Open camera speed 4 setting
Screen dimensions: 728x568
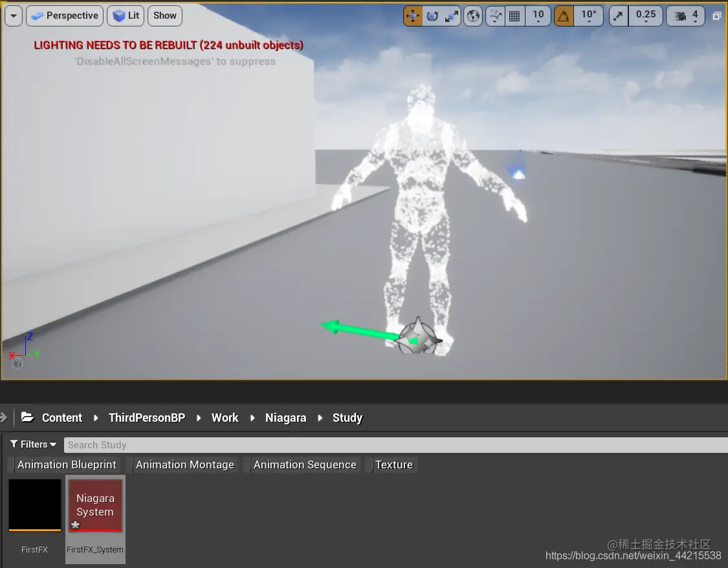pyautogui.click(x=685, y=16)
